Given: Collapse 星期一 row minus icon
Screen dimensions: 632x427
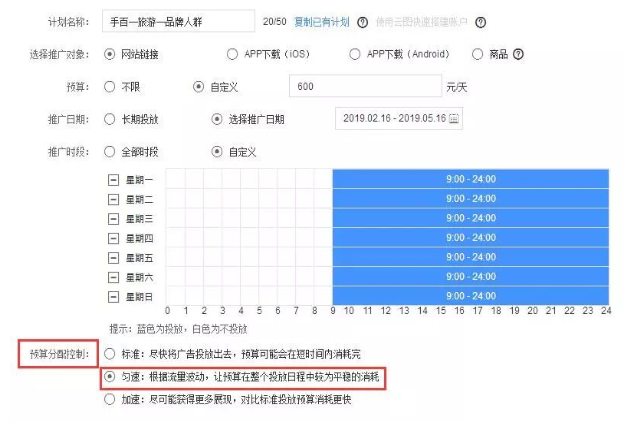Looking at the screenshot, I should click(114, 180).
